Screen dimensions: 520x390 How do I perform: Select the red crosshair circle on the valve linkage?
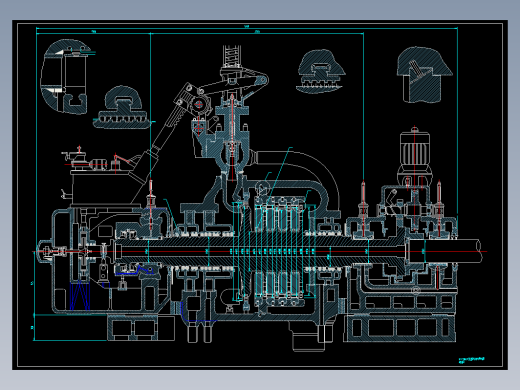(x=199, y=105)
